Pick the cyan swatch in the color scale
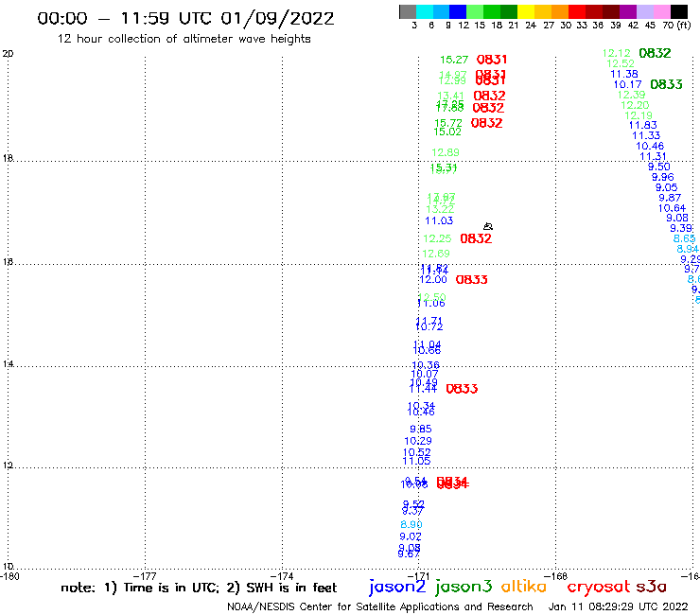This screenshot has width=700, height=615. 425,11
